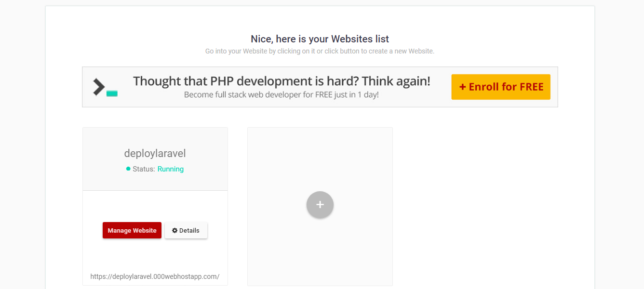Viewport: 644px width, 289px height.
Task: Click the Enroll for FREE button
Action: coord(500,87)
